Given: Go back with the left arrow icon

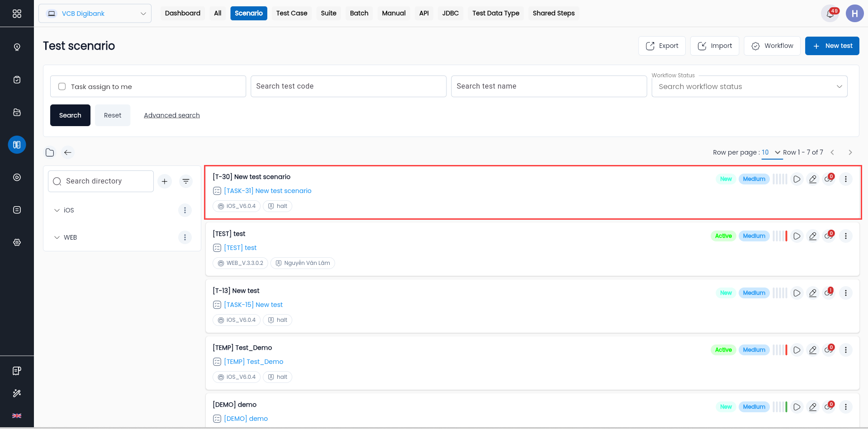Looking at the screenshot, I should coord(68,152).
